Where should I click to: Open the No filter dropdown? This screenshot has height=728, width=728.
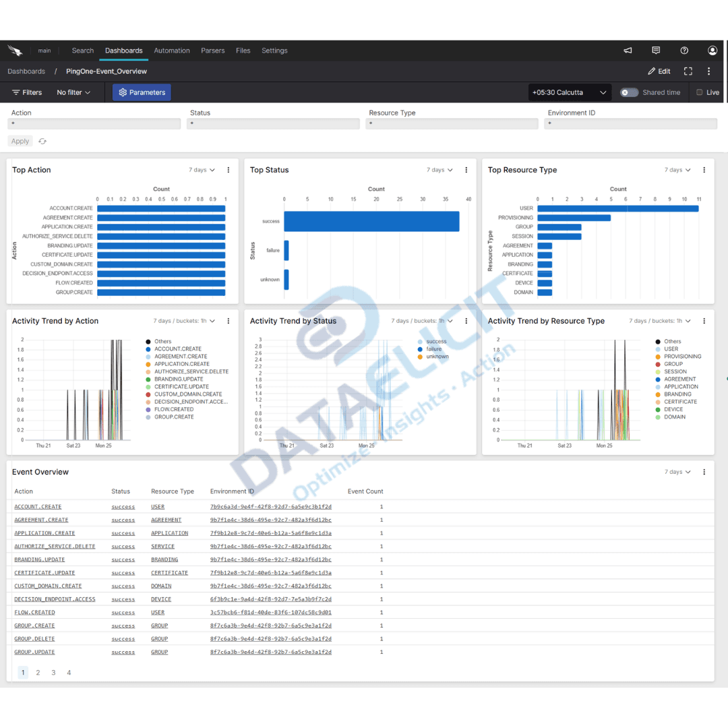[73, 92]
